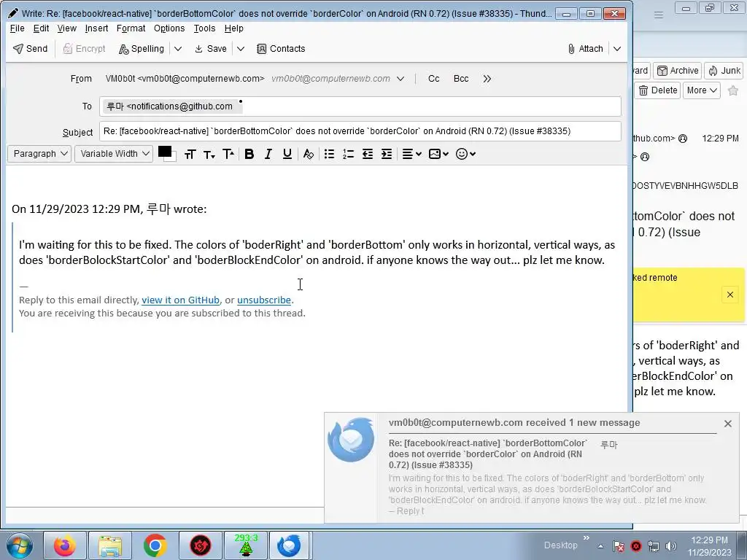Image resolution: width=747 pixels, height=560 pixels.
Task: Choose the black text color swatch
Action: pos(164,152)
